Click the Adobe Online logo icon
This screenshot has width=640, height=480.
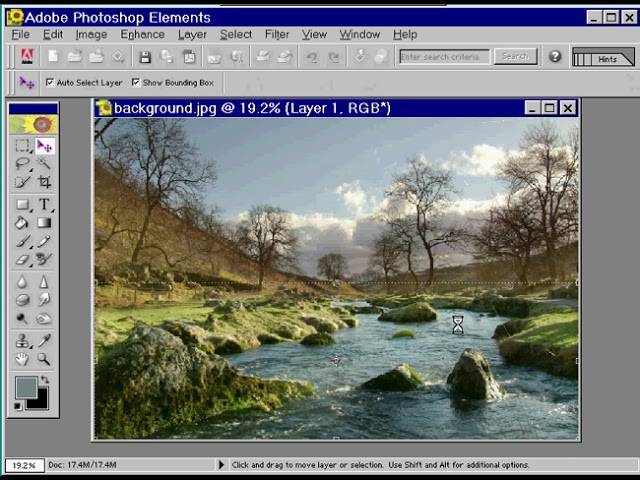[27, 56]
